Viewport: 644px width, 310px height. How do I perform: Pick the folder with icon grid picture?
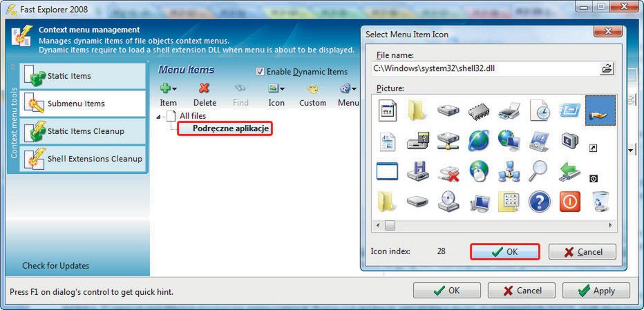pyautogui.click(x=509, y=202)
